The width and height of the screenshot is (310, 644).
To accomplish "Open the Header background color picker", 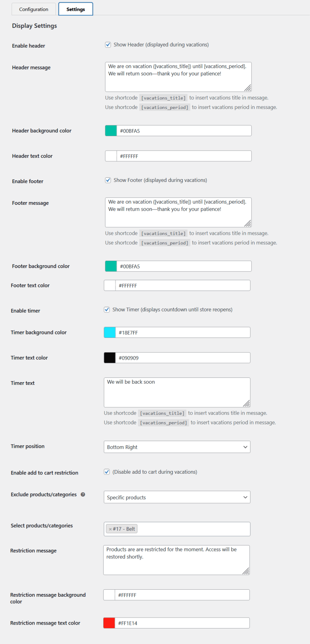I will [108, 130].
